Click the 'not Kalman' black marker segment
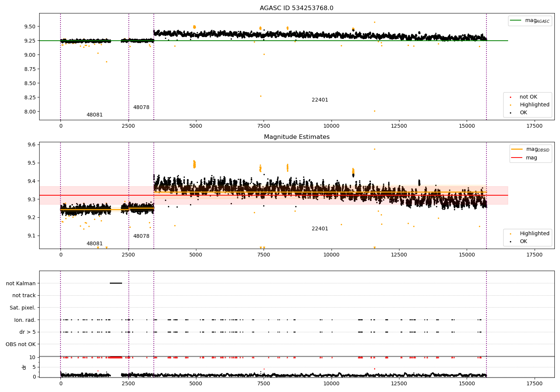 point(116,283)
